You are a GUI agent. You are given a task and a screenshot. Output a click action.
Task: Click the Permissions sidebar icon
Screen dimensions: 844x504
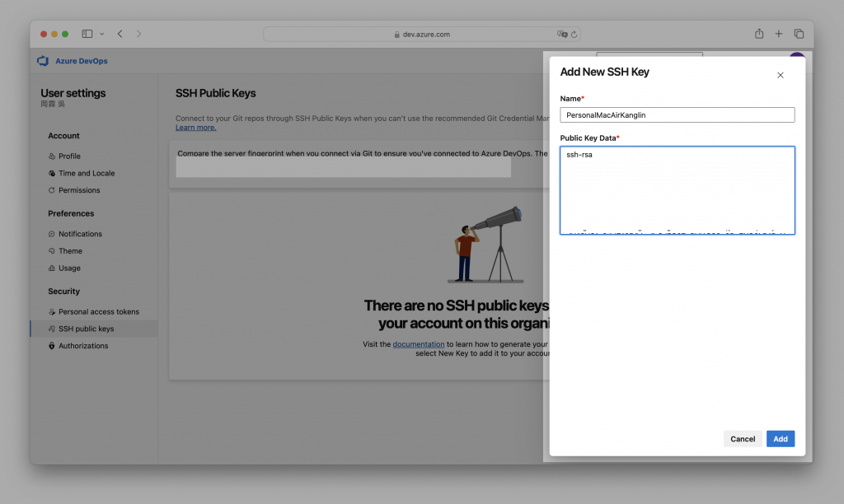click(52, 190)
